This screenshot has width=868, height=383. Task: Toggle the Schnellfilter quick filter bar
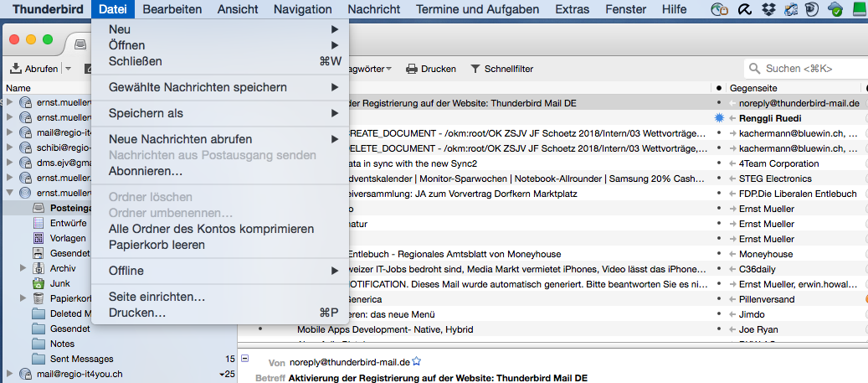click(501, 69)
